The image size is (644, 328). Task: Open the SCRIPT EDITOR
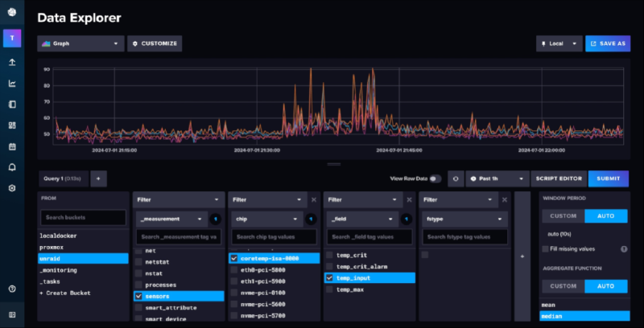[559, 178]
